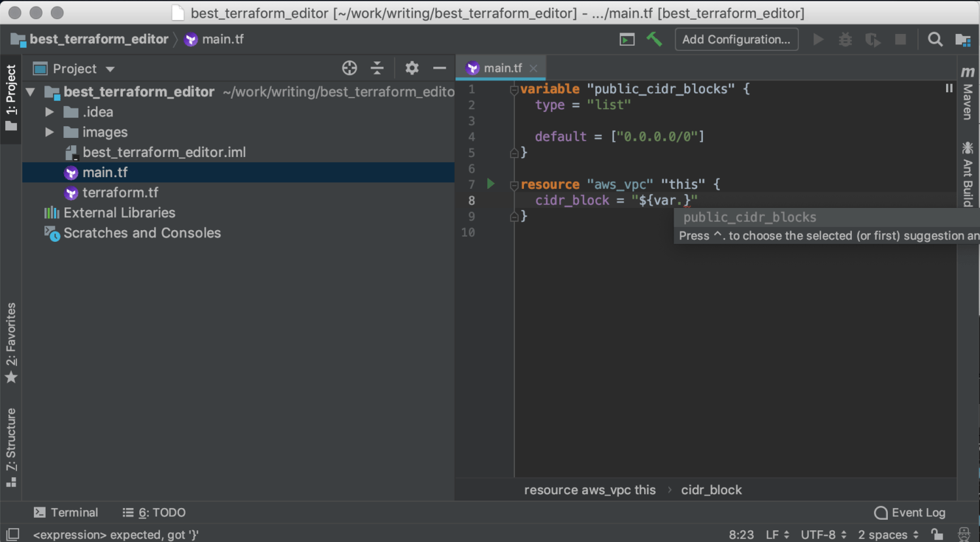Open the Maven tool window
The image size is (980, 542).
[x=968, y=93]
